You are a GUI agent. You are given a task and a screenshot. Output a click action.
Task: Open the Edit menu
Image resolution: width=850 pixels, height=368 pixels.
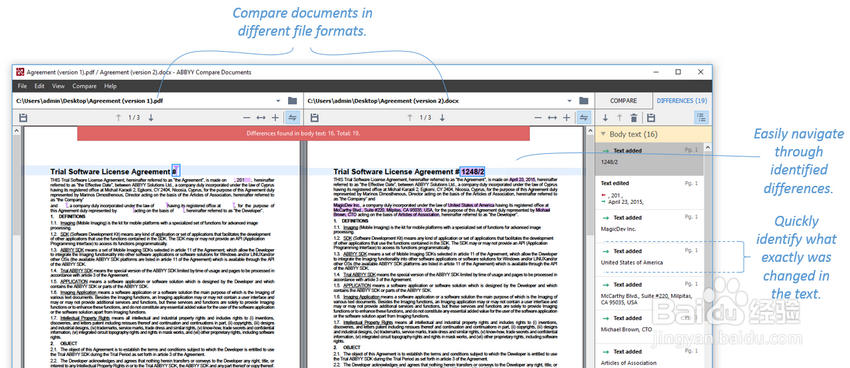[40, 86]
